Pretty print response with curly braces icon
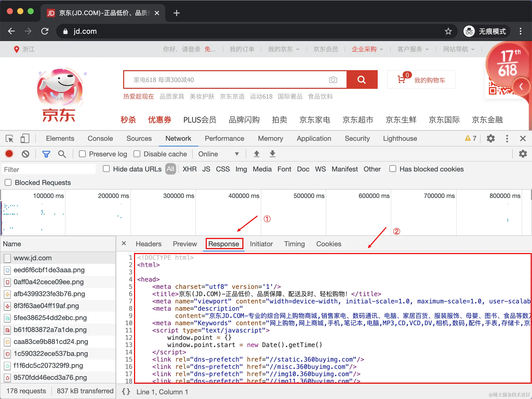532x399 pixels. 126,391
